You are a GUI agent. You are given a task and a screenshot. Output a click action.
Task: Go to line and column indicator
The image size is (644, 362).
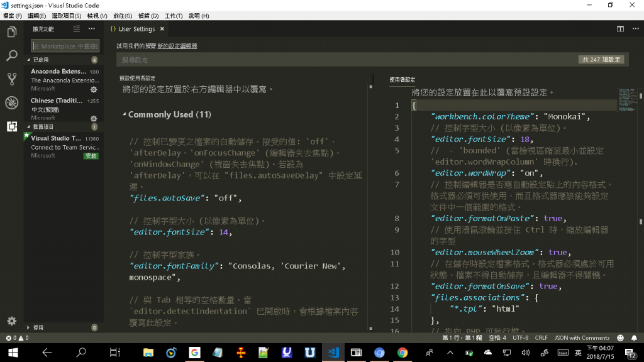coord(462,337)
